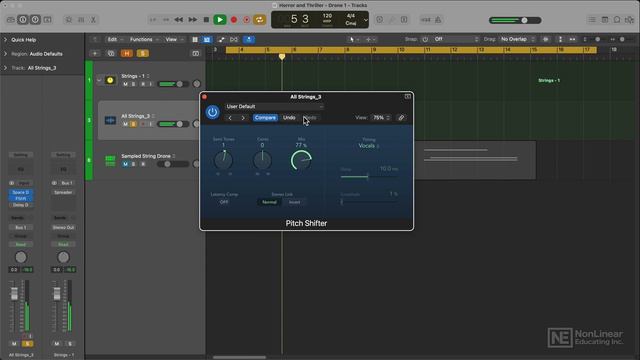Click the Semi Tones knob in Pitch Shifter
Screen dimensions: 640x360
[223, 160]
